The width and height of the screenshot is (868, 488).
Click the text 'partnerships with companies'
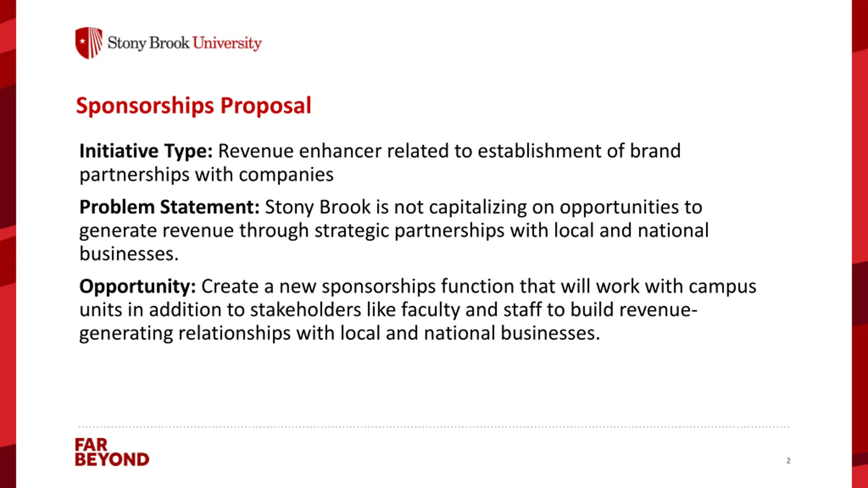coord(206,175)
